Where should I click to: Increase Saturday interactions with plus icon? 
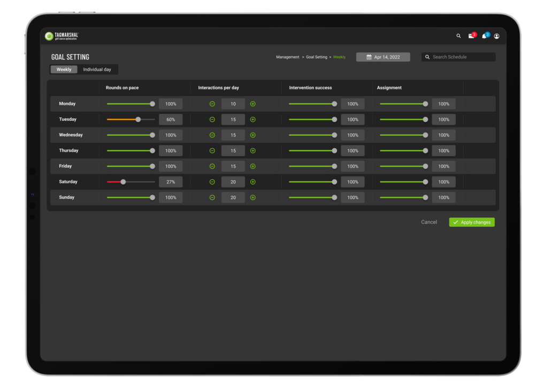(x=252, y=182)
